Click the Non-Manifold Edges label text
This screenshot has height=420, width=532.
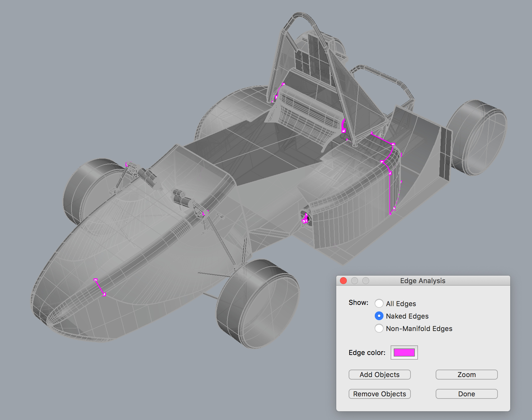pos(419,329)
